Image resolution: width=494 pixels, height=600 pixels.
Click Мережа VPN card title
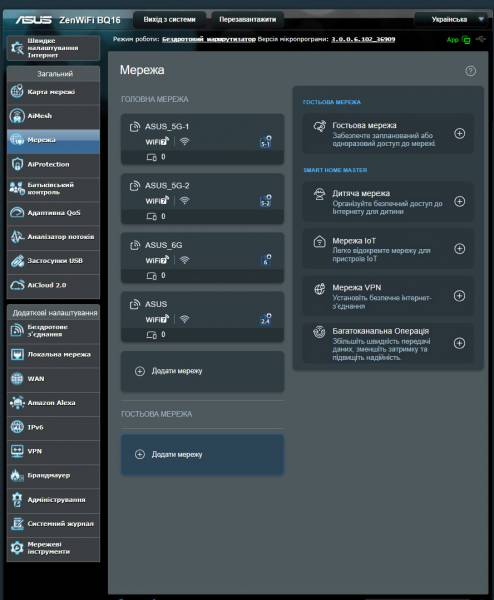[357, 287]
